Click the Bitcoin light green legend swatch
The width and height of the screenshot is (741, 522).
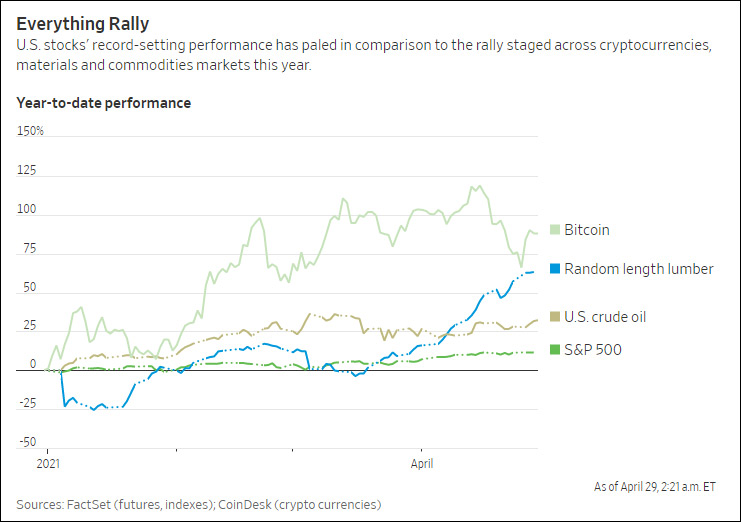tap(556, 230)
